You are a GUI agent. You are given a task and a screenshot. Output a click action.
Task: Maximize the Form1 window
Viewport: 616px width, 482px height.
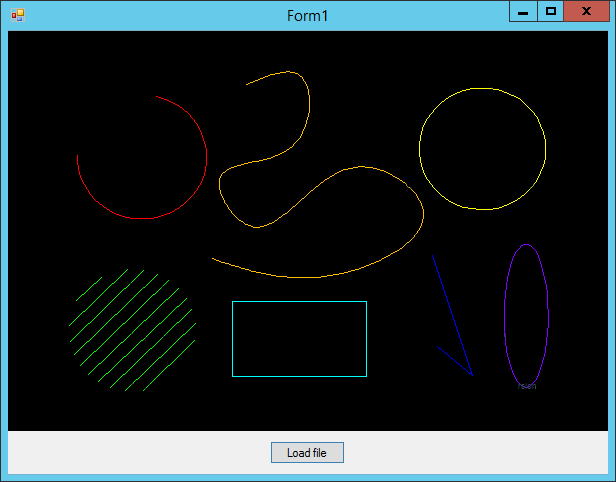(550, 11)
